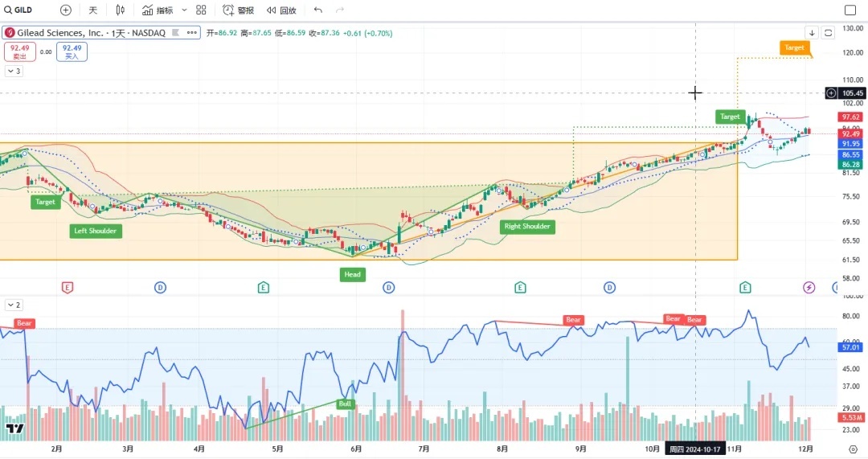Viewport: 868px width, 459px height.
Task: Select the Head pattern label
Action: tap(352, 275)
